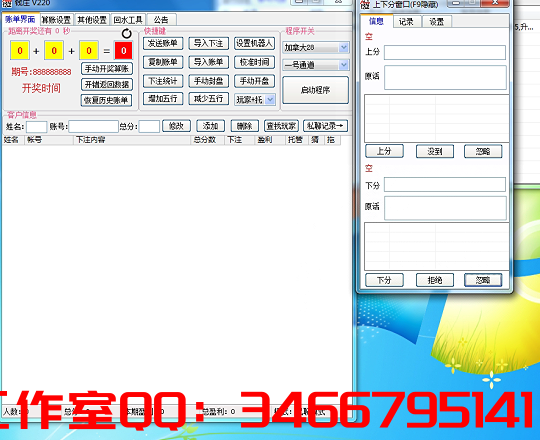This screenshot has height=440, width=540.
Task: Focus the 原话 box under 下分
Action: 445,208
